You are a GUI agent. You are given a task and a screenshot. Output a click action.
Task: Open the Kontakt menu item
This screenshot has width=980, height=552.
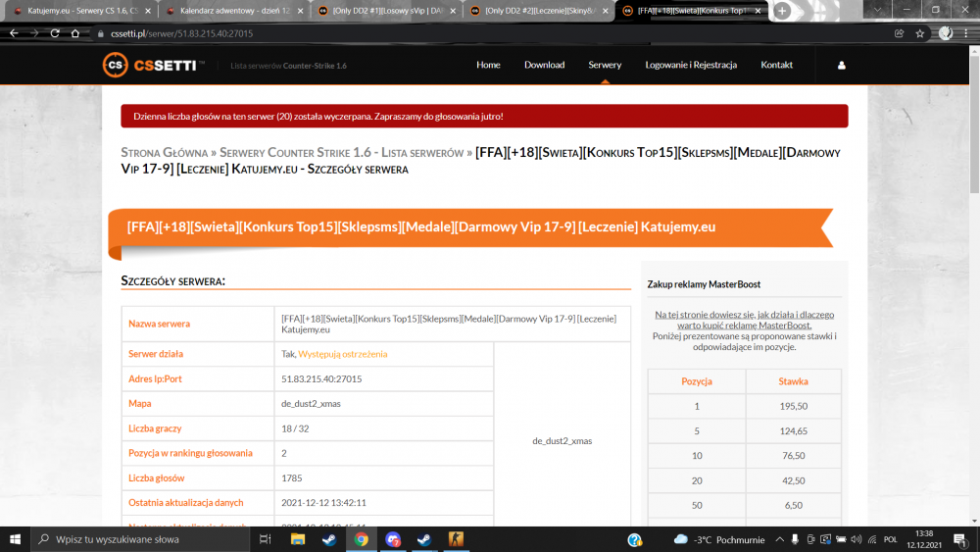(x=776, y=65)
